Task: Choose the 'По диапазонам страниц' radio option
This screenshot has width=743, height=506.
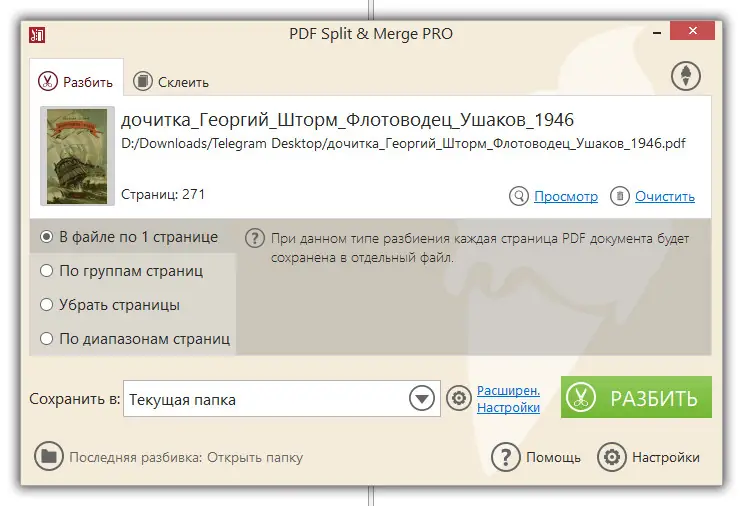Action: click(x=46, y=339)
